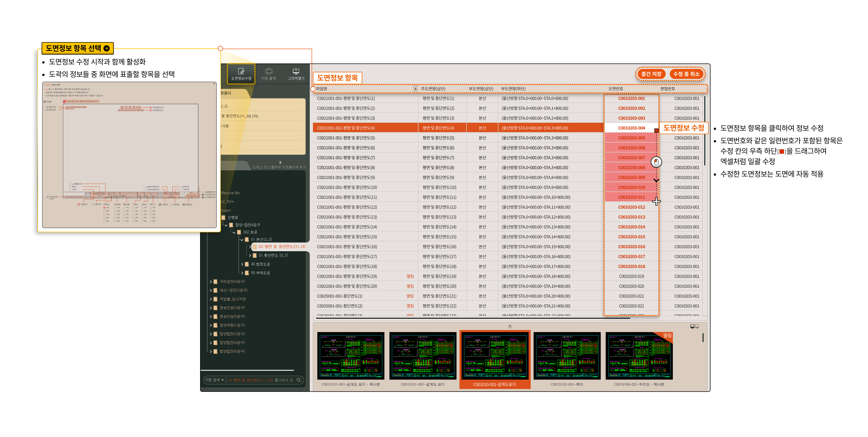Click the thumbnail panel collapse arrow

point(510,326)
